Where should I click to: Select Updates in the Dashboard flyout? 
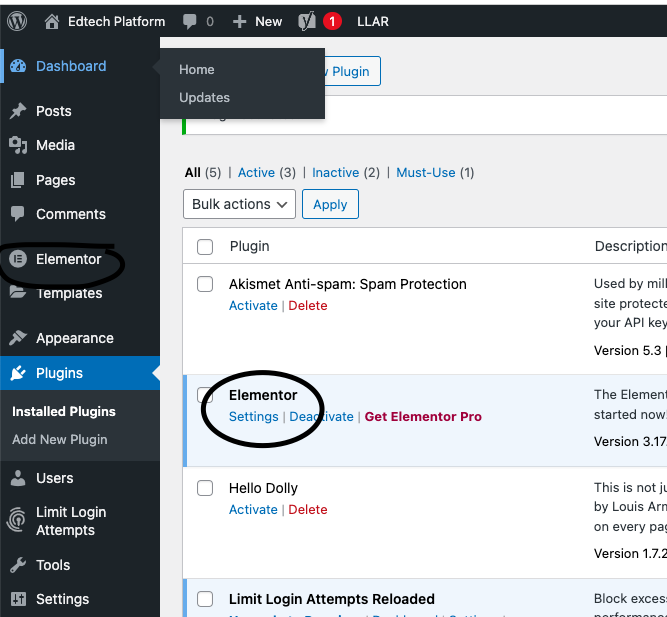coord(204,97)
